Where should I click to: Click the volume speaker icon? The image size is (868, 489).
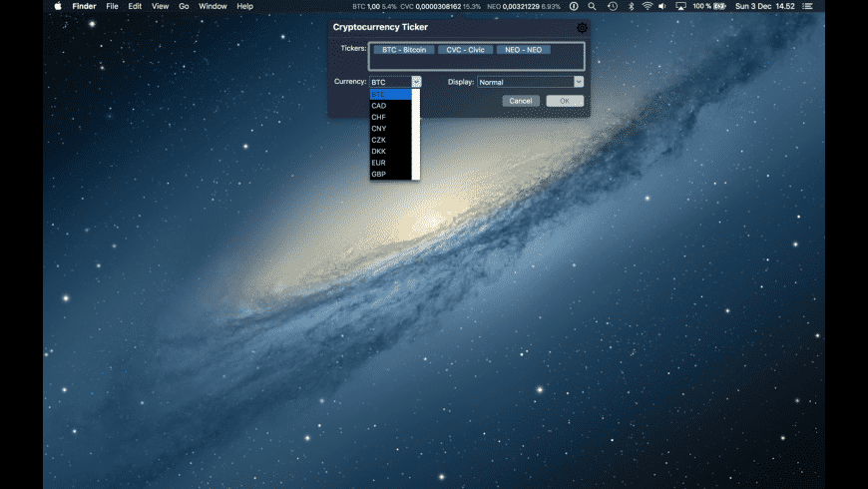[662, 6]
